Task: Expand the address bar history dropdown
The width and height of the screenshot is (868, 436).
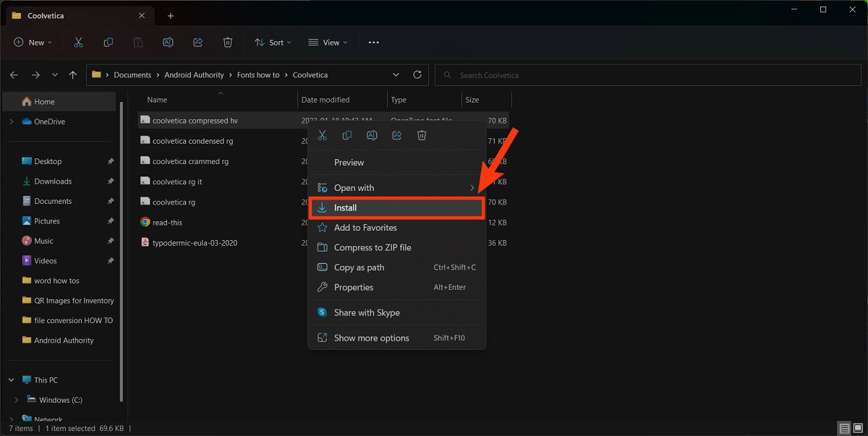Action: [396, 74]
